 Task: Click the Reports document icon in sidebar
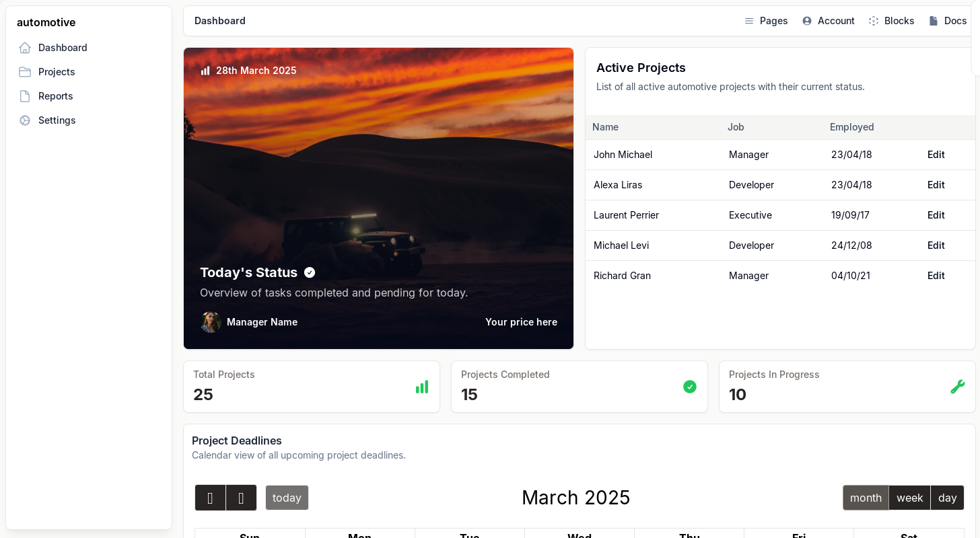(25, 96)
